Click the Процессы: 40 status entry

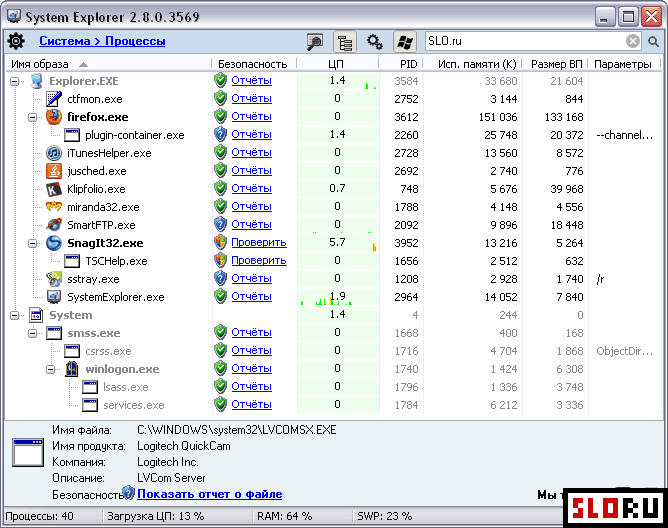pyautogui.click(x=40, y=516)
